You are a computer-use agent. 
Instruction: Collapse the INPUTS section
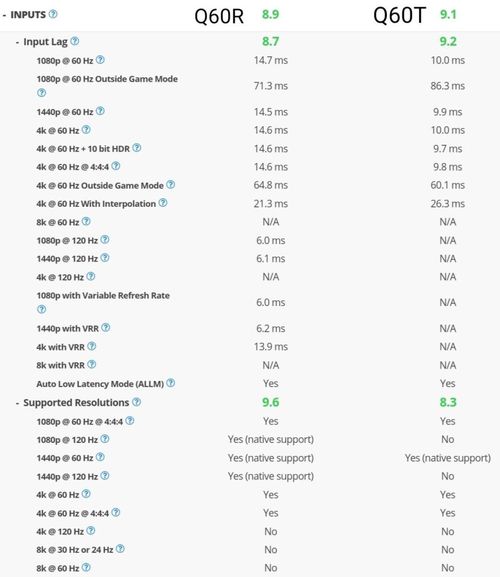point(4,15)
